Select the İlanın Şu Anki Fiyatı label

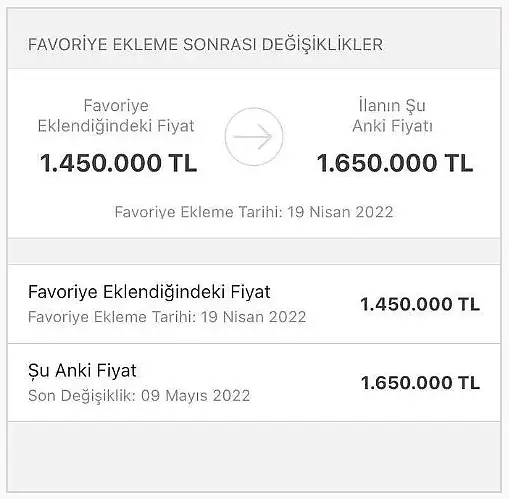(x=392, y=116)
